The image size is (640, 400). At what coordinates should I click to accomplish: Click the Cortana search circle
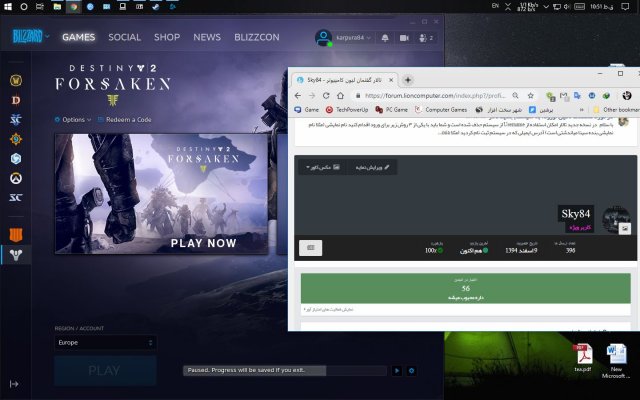24,7
